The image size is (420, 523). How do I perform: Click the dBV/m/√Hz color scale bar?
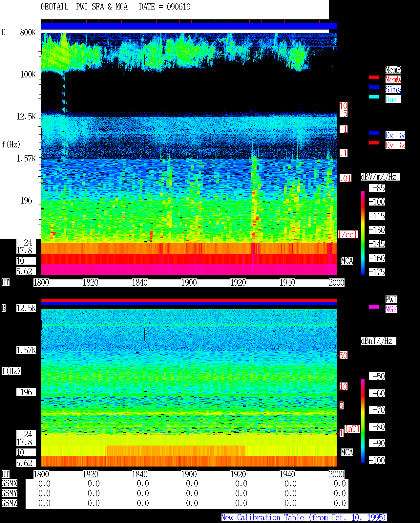[x=363, y=233]
